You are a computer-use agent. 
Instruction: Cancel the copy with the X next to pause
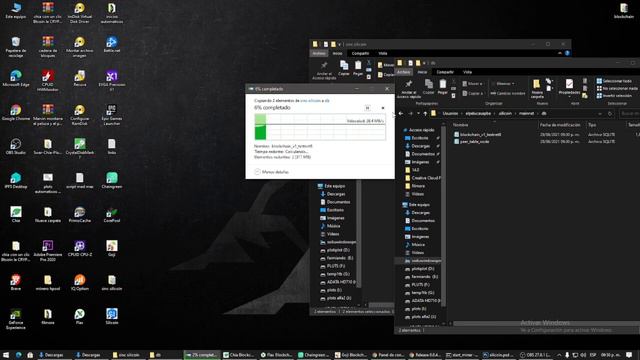383,108
